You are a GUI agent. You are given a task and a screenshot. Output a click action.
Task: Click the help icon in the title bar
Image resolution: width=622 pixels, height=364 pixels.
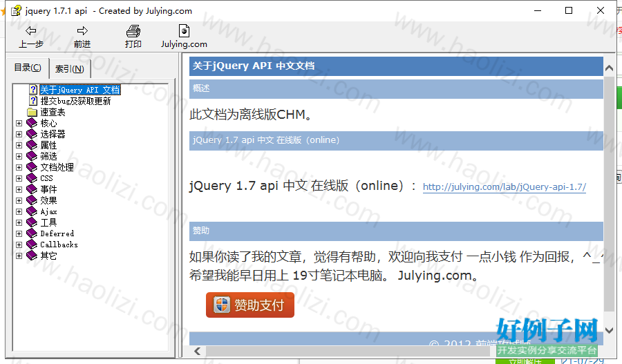pyautogui.click(x=16, y=11)
